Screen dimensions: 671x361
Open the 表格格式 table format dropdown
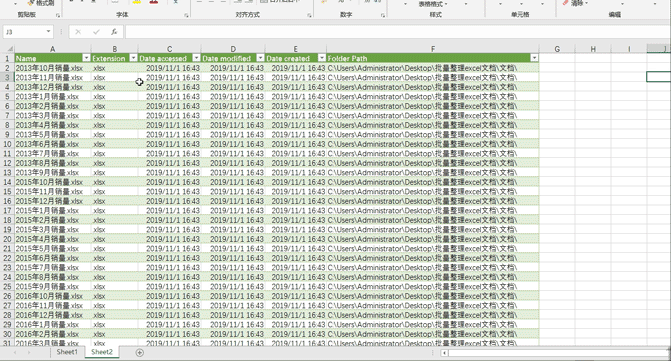(433, 4)
